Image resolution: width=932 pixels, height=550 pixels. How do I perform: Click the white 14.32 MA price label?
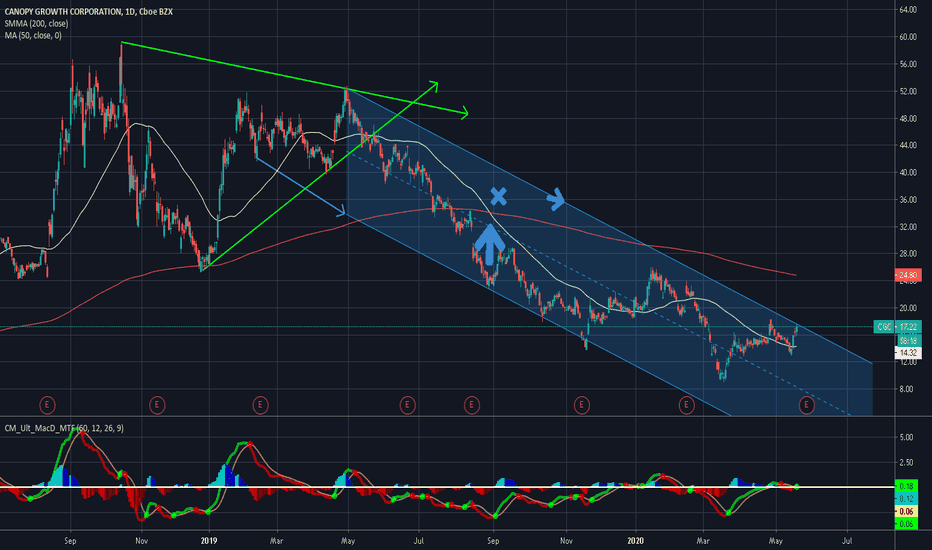pyautogui.click(x=908, y=353)
